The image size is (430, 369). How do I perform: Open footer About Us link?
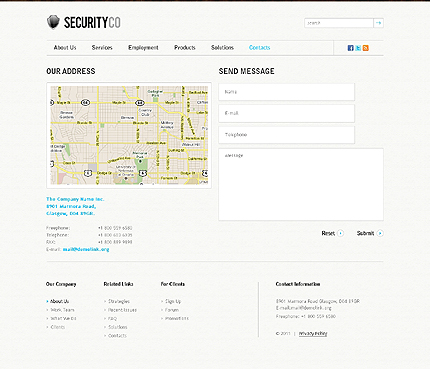(59, 301)
